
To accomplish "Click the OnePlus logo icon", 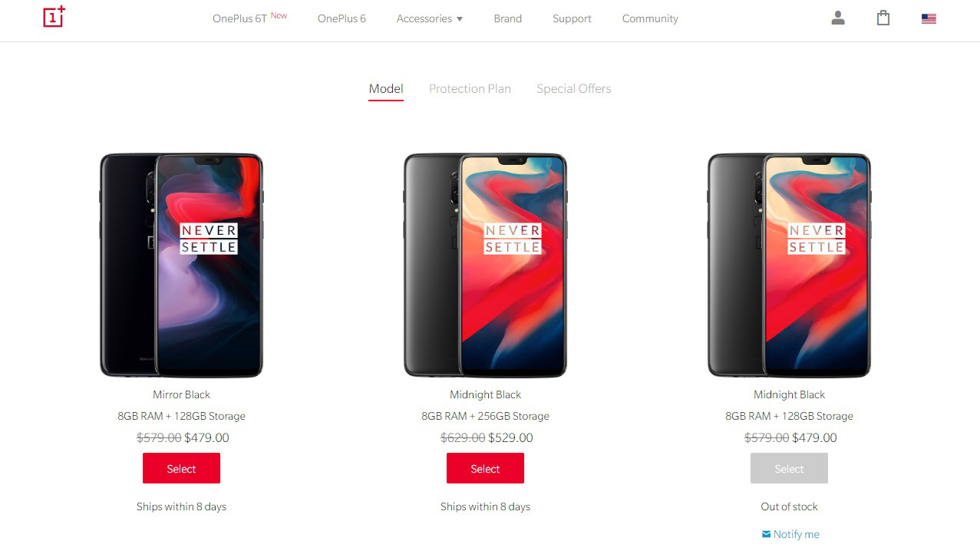I will pyautogui.click(x=54, y=17).
